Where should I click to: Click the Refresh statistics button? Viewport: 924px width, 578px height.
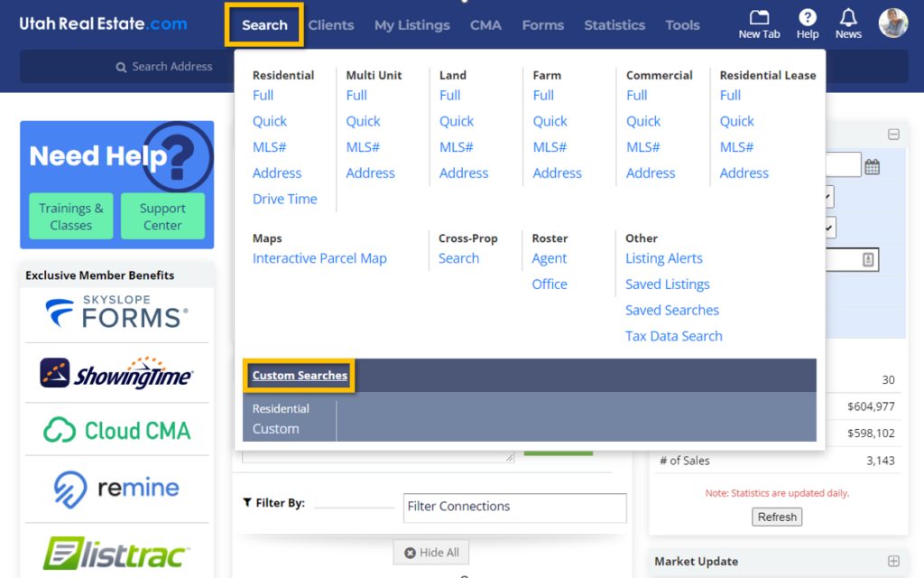(x=777, y=517)
